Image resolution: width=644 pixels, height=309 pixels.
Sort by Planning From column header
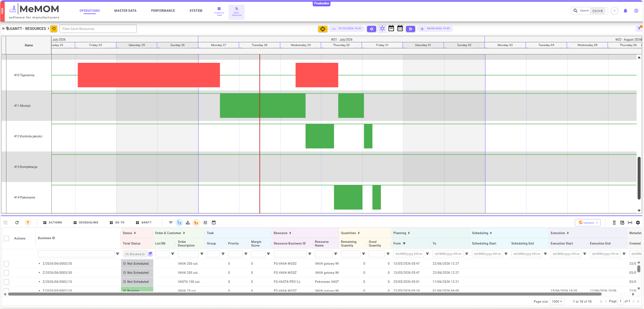point(399,244)
